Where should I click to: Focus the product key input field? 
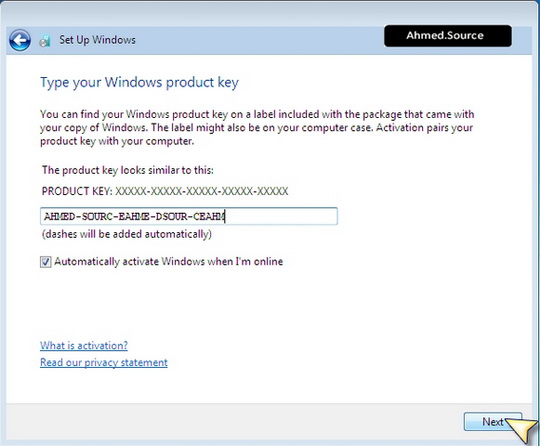189,216
